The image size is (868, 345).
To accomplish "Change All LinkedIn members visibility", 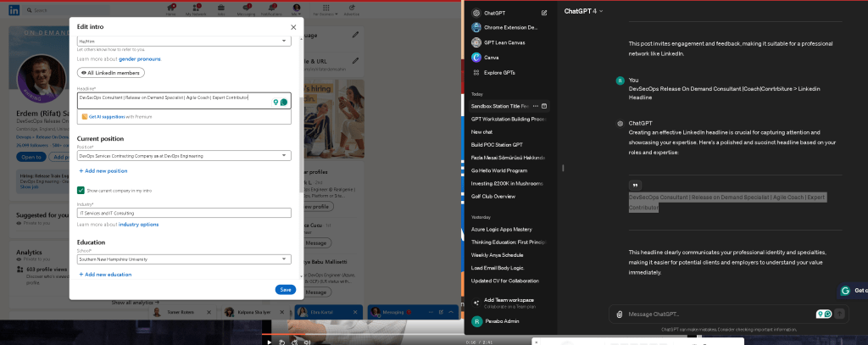I will coord(111,73).
